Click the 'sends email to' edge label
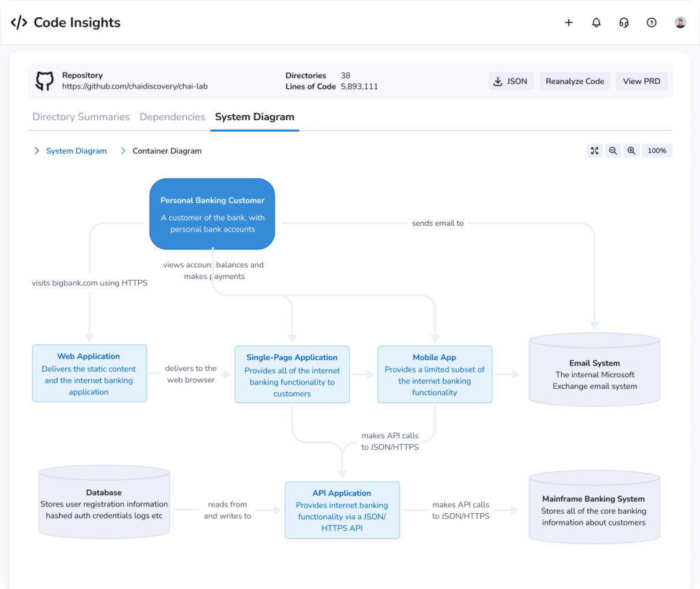The width and height of the screenshot is (700, 589). coord(437,223)
